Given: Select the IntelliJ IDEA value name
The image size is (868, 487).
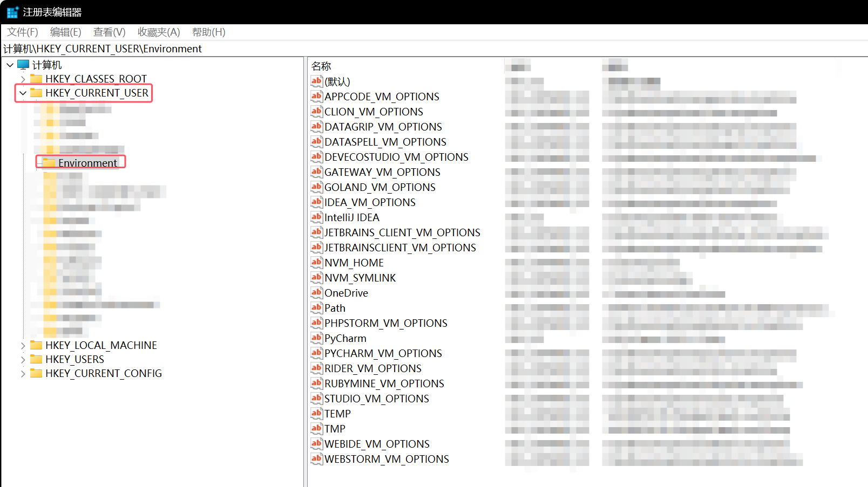Looking at the screenshot, I should tap(352, 217).
